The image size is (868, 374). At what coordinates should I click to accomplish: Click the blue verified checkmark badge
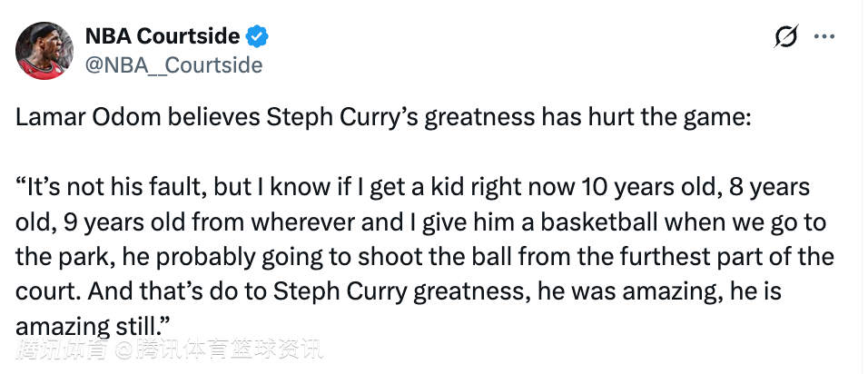coord(259,36)
